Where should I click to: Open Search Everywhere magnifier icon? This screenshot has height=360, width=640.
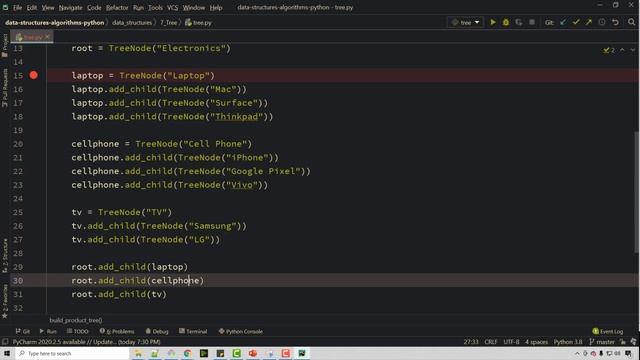[631, 22]
